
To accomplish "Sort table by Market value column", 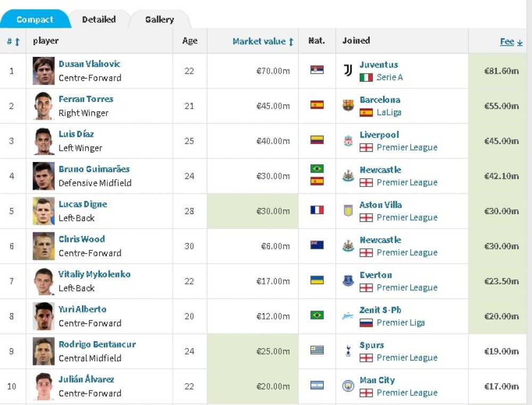I will point(263,41).
